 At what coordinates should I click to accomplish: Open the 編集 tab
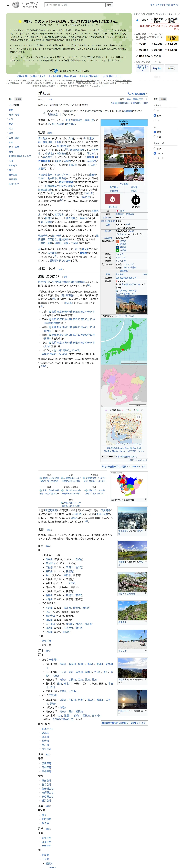pos(129,99)
